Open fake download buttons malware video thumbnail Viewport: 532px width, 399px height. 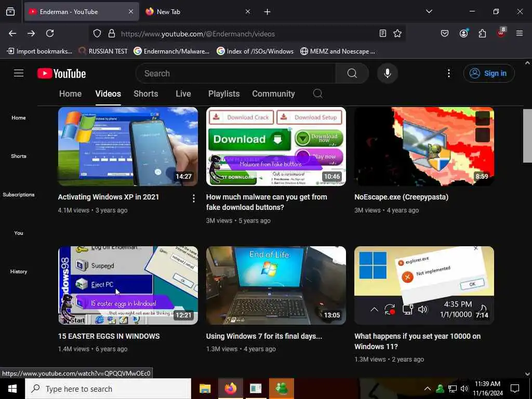click(x=276, y=147)
